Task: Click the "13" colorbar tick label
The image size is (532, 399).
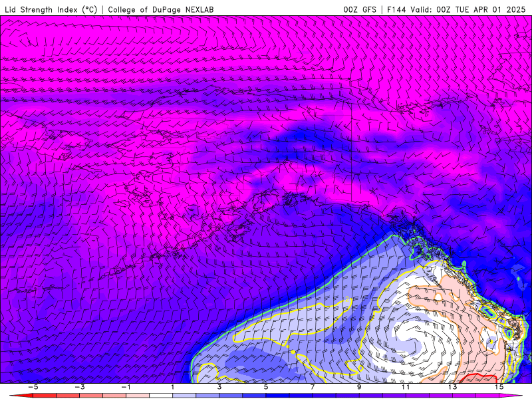Action: [x=452, y=387]
